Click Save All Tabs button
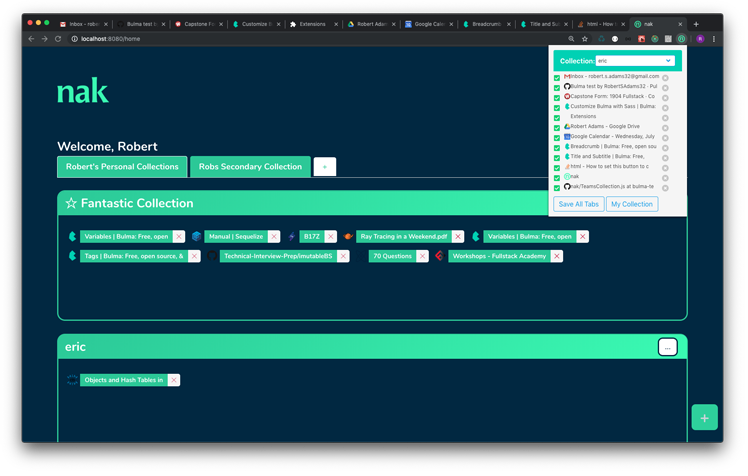The image size is (748, 476). [x=579, y=204]
